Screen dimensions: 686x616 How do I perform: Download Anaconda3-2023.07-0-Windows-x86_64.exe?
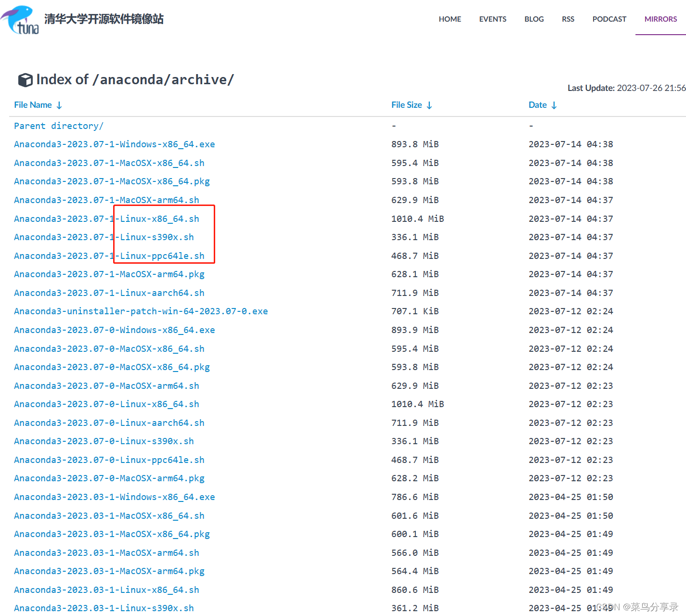pos(115,330)
